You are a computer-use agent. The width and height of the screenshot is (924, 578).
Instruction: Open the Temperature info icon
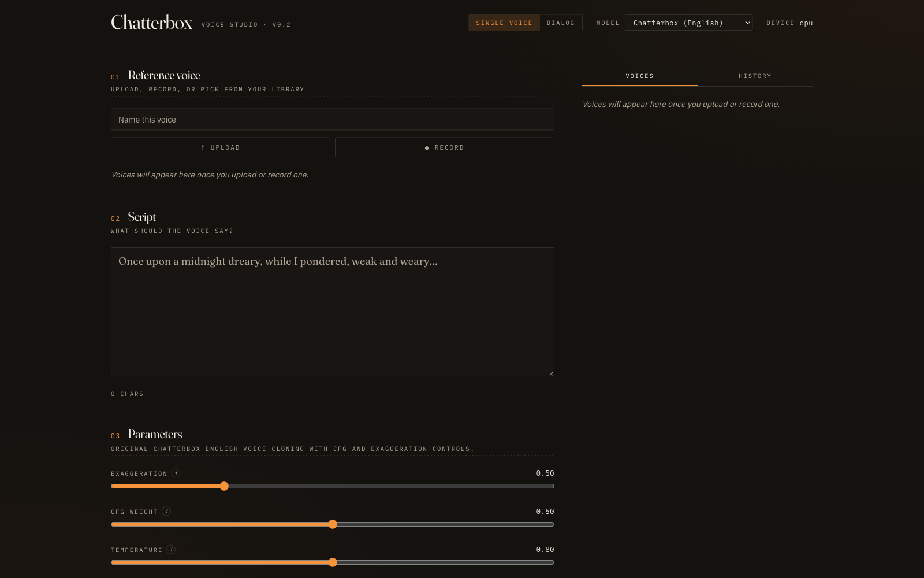tap(171, 550)
